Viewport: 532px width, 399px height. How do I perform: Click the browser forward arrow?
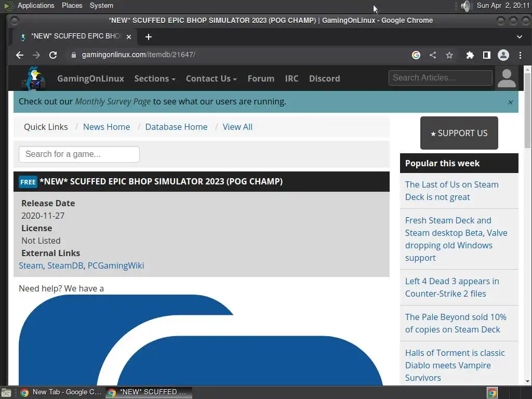coord(36,55)
